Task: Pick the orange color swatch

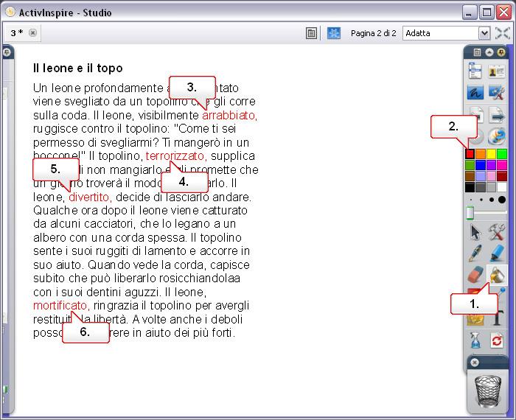Action: coord(481,153)
